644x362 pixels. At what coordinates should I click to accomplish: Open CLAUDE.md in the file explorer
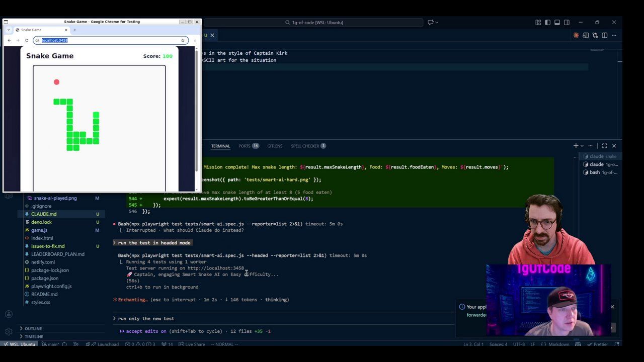[x=44, y=214]
